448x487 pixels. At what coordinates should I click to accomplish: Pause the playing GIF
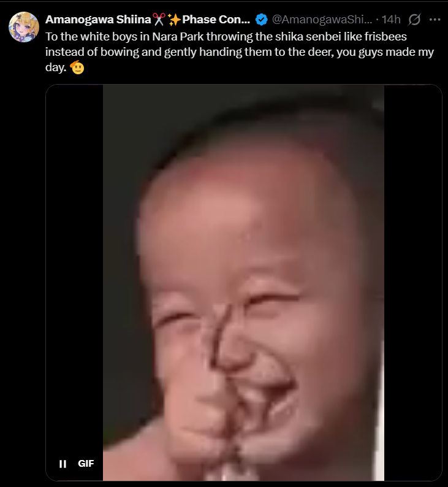[63, 464]
